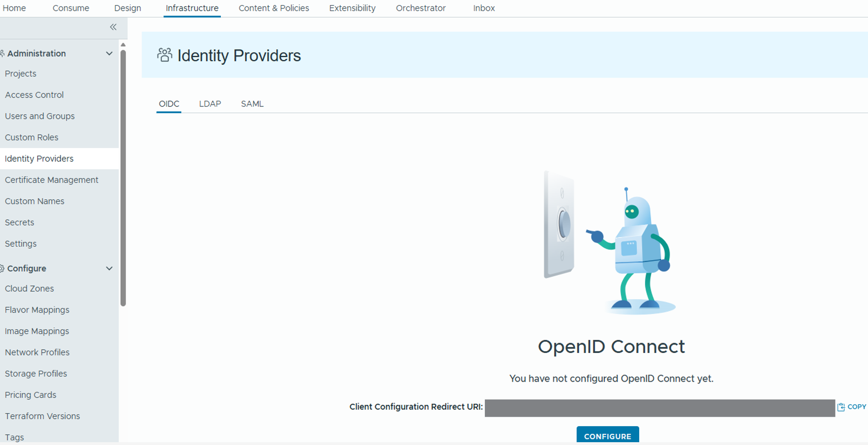The width and height of the screenshot is (868, 445).
Task: Open Cloud Zones under Configure
Action: [30, 289]
